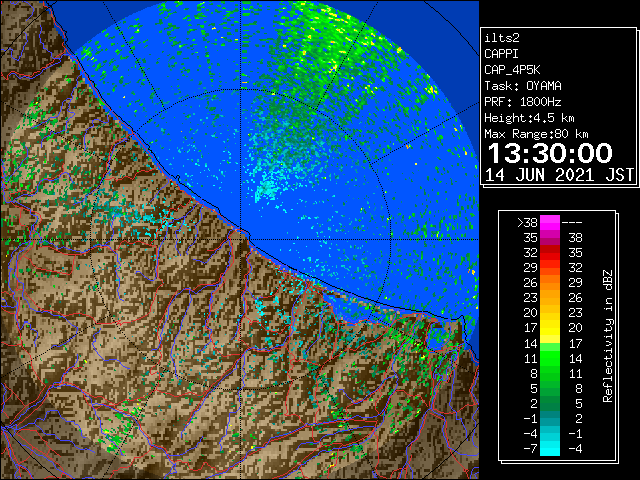Click the orange 26 to 29 legend color
This screenshot has width=640, height=480.
pyautogui.click(x=550, y=283)
